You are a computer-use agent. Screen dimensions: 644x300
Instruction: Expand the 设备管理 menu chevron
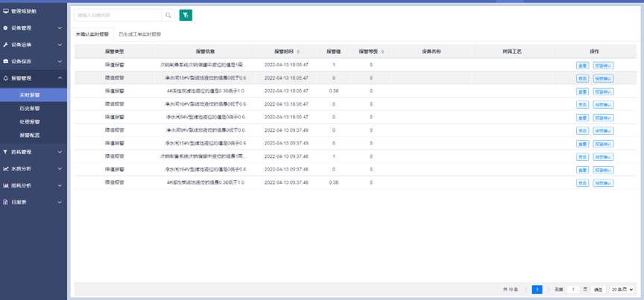tap(60, 28)
